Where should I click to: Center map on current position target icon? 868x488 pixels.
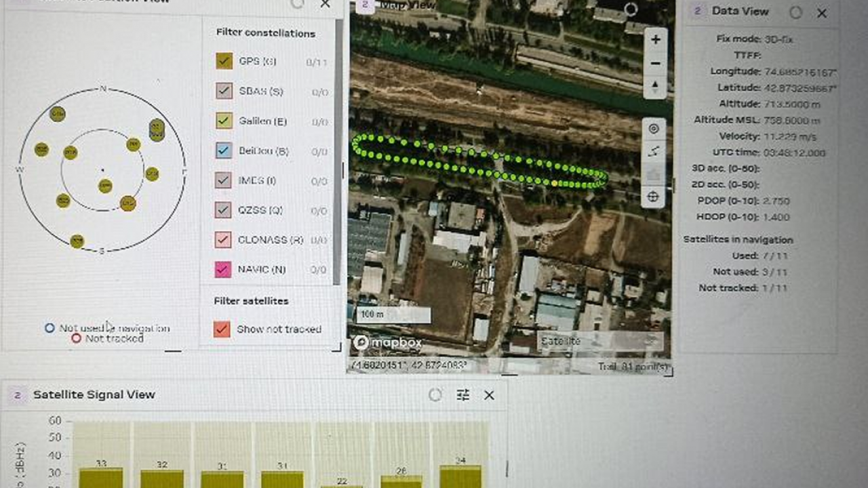[x=654, y=129]
